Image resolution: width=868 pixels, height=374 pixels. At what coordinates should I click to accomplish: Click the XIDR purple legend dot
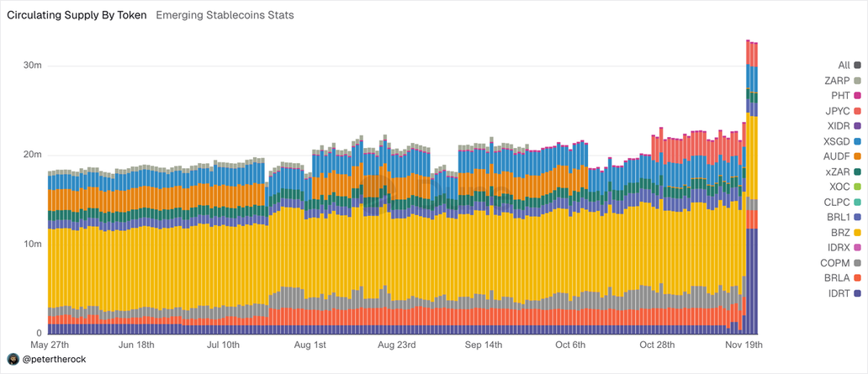857,126
